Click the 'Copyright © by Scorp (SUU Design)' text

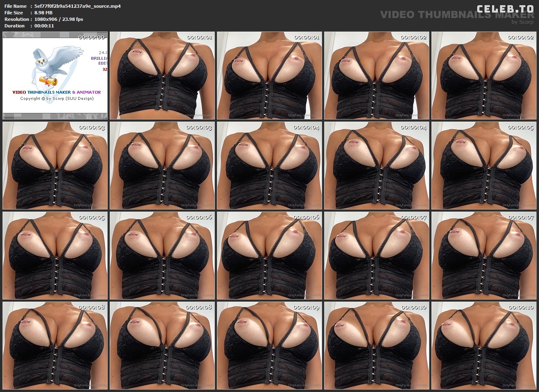[57, 99]
